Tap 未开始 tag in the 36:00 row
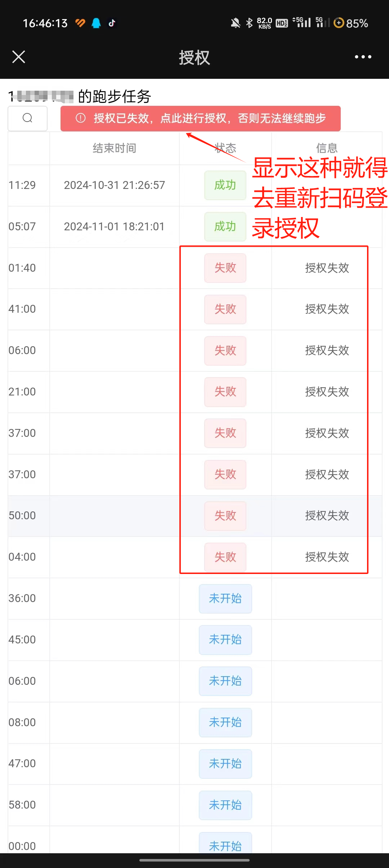The image size is (389, 868). tap(225, 599)
